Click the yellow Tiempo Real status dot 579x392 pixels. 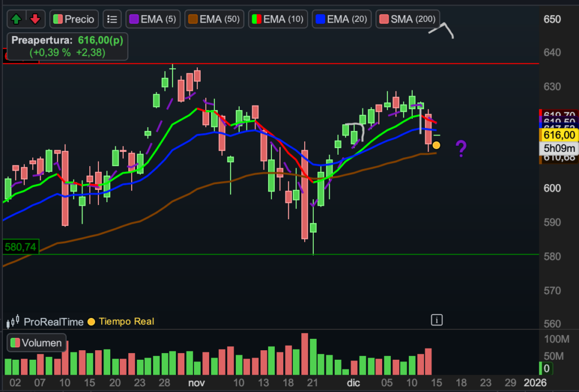[x=91, y=322]
